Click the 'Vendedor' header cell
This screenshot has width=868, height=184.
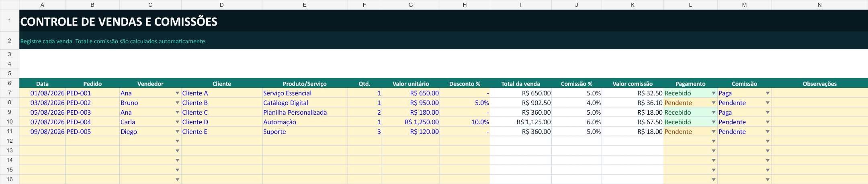[150, 83]
